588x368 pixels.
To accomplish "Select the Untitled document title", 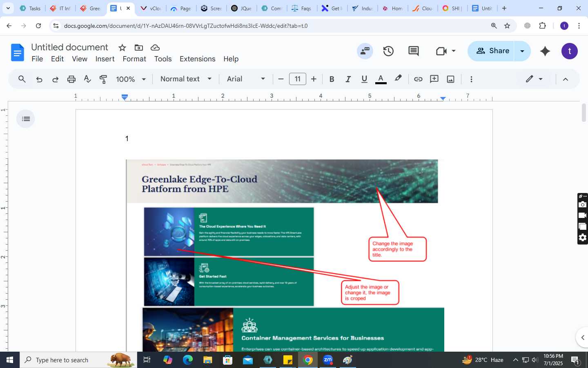I will point(69,47).
